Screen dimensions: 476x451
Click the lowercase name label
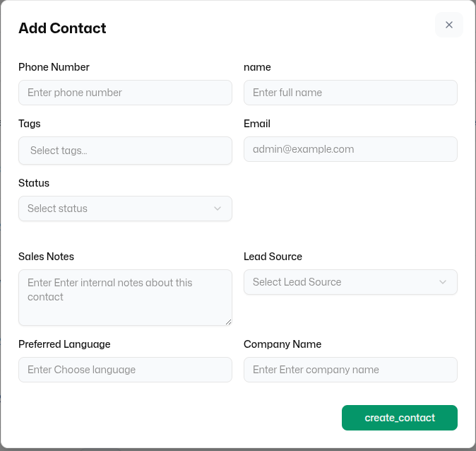coord(257,67)
